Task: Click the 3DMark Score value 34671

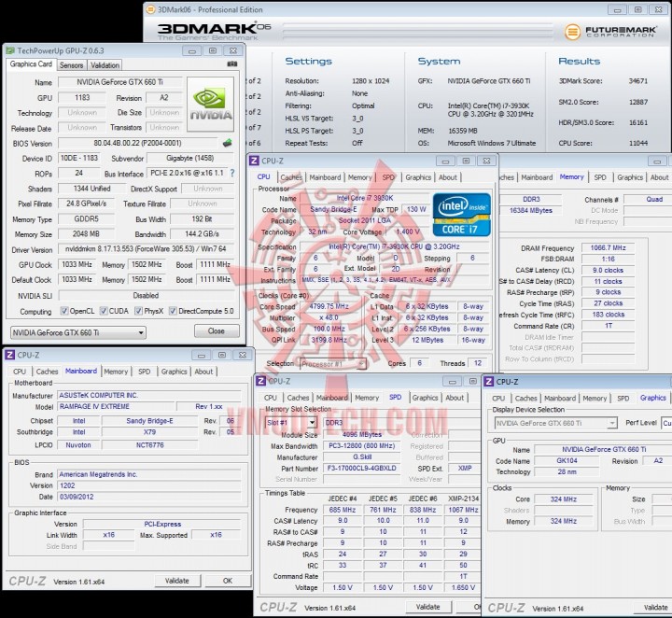Action: click(x=638, y=81)
